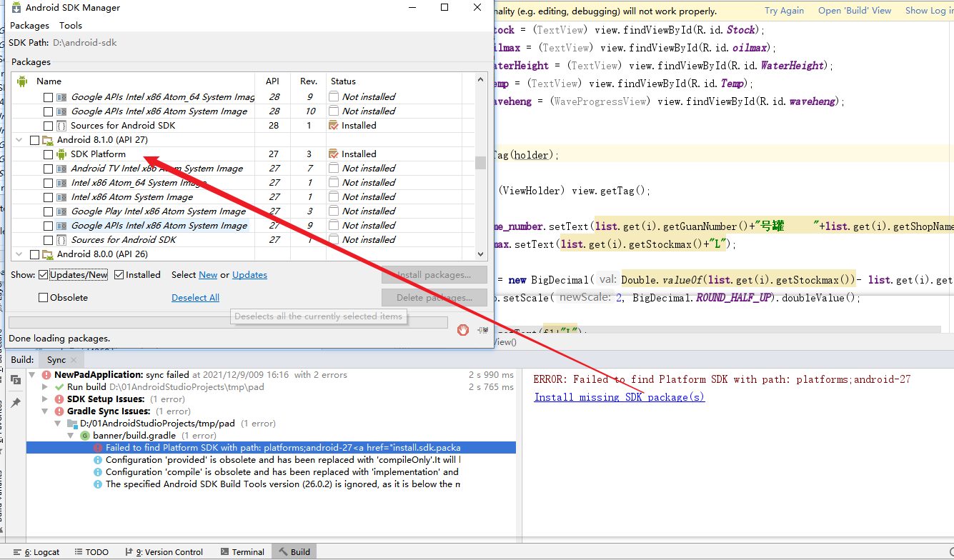Click error icon beside Gradle Sync Issues
Image resolution: width=954 pixels, height=560 pixels.
(59, 411)
